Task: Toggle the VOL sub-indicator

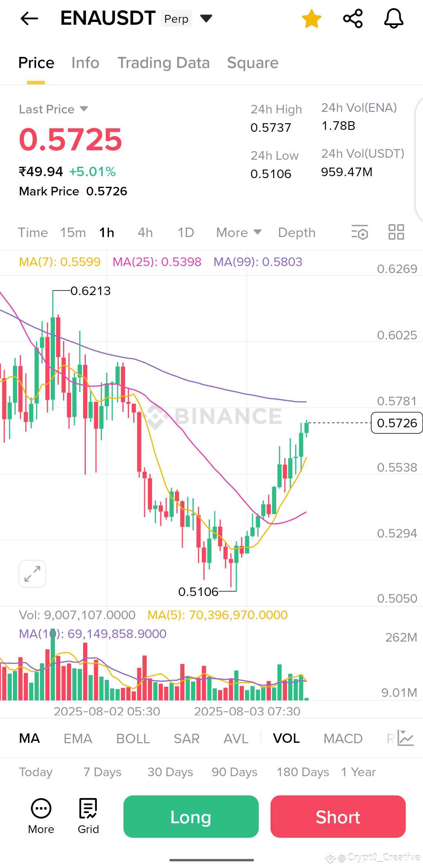Action: [x=286, y=739]
